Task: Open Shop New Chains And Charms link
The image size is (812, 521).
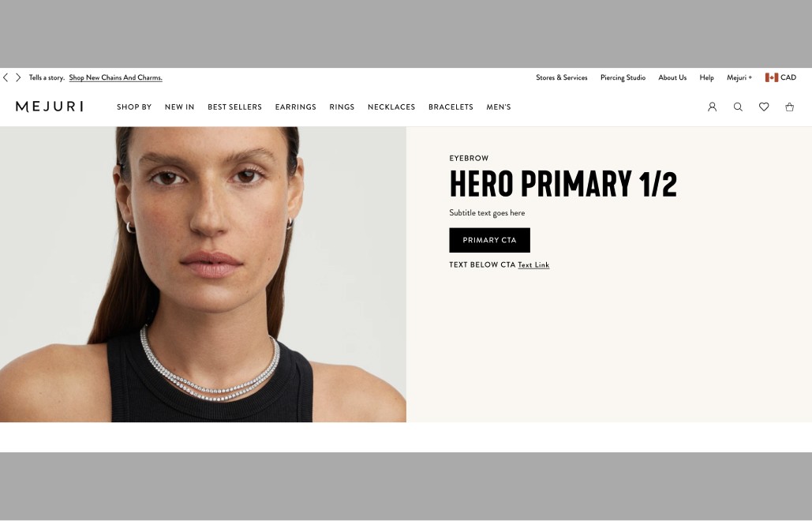Action: click(115, 77)
